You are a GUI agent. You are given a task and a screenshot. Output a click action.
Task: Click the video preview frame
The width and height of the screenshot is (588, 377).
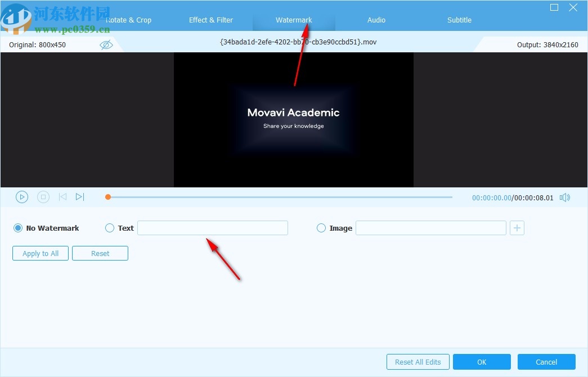click(294, 120)
